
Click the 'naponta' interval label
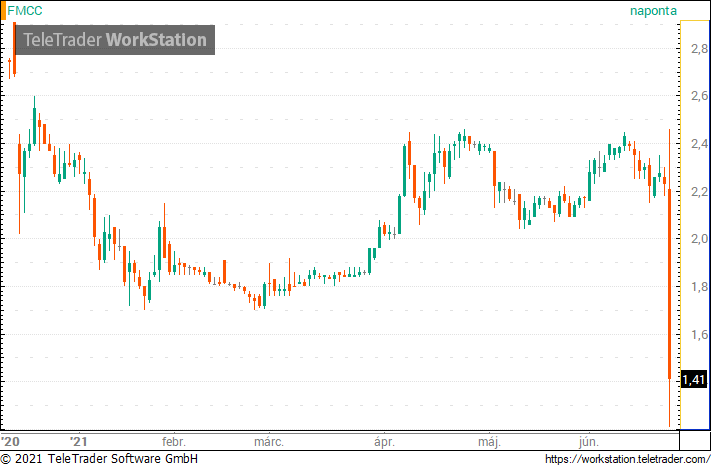[x=653, y=11]
